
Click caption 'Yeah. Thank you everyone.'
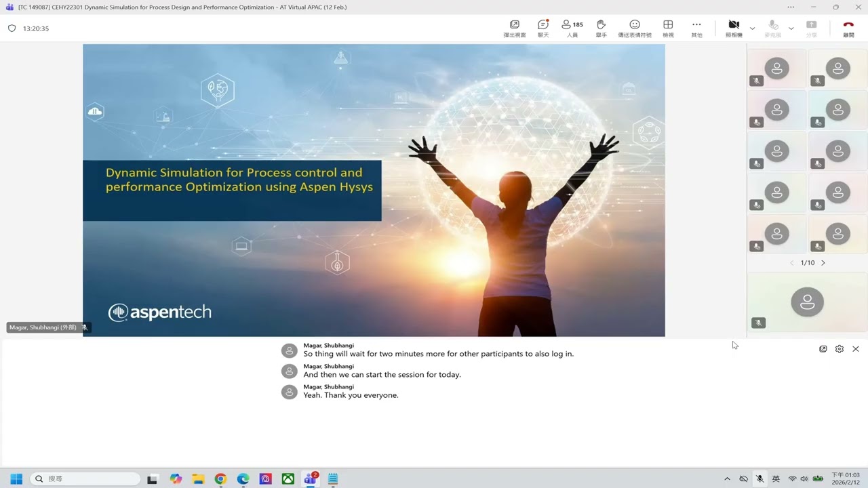[x=351, y=395]
